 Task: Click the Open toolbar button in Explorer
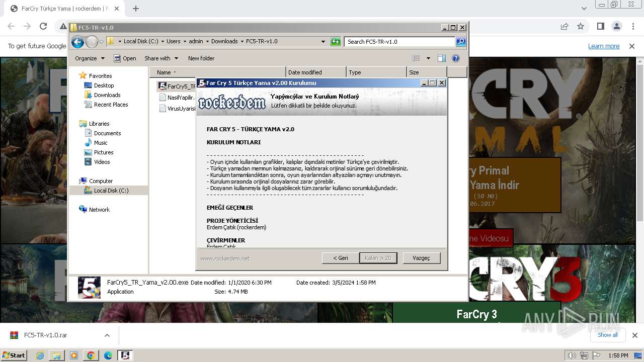pyautogui.click(x=125, y=58)
